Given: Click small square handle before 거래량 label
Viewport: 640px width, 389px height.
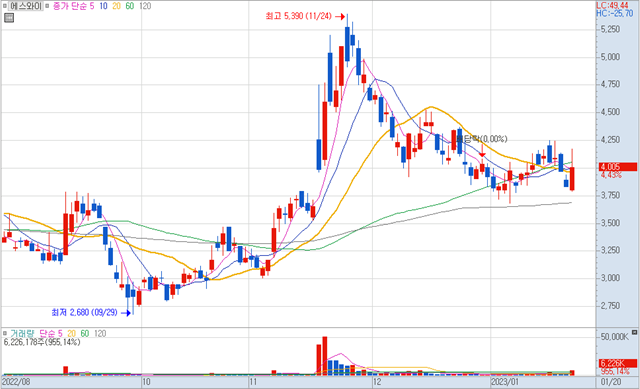Looking at the screenshot, I should (x=4, y=334).
